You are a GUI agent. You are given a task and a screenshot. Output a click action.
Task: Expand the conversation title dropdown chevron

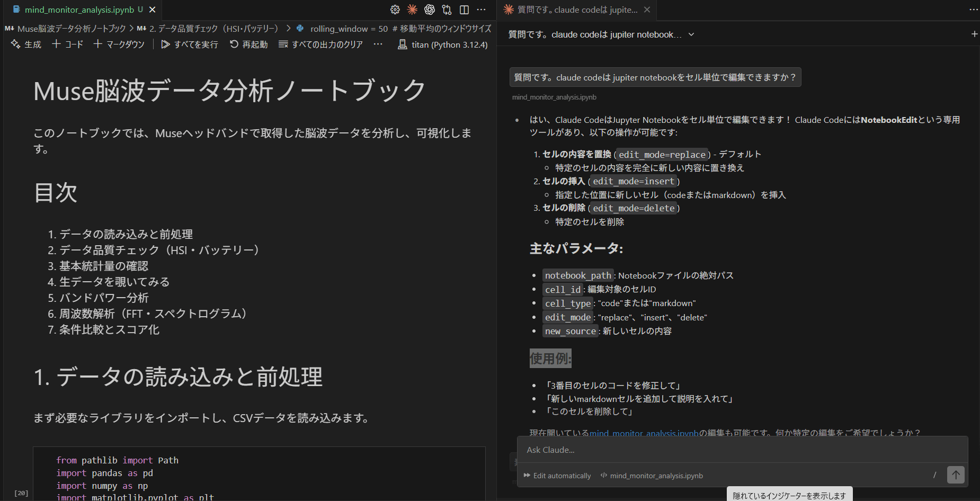(x=691, y=34)
